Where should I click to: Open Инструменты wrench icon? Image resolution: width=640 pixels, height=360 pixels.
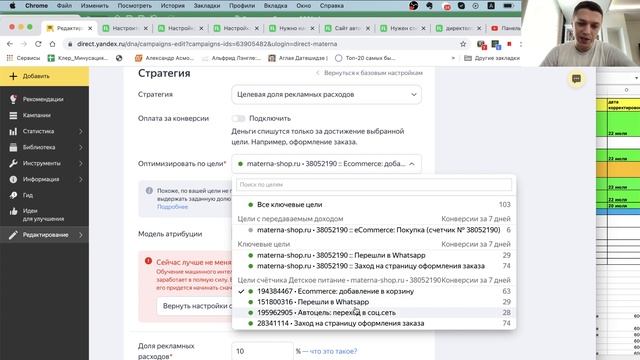click(13, 163)
